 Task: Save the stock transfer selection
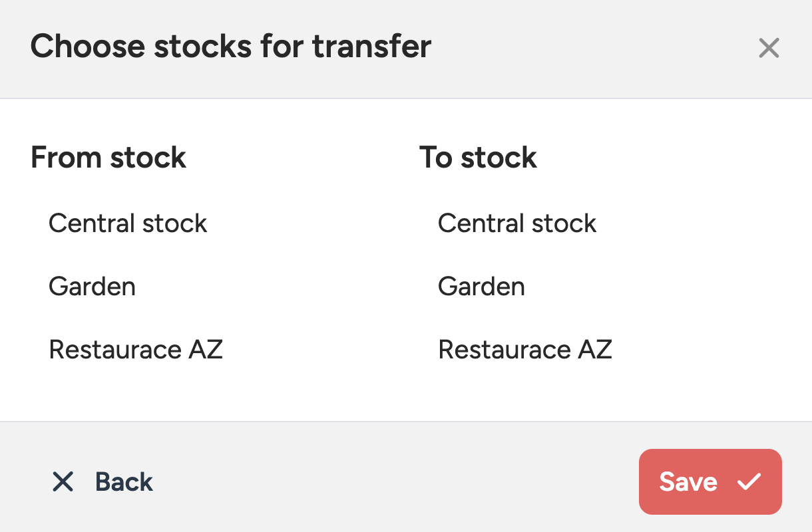point(710,481)
